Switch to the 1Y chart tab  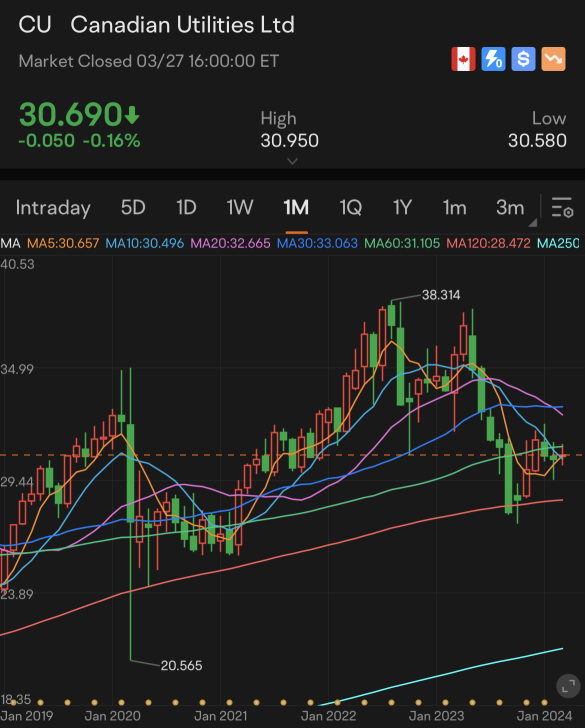tap(402, 208)
